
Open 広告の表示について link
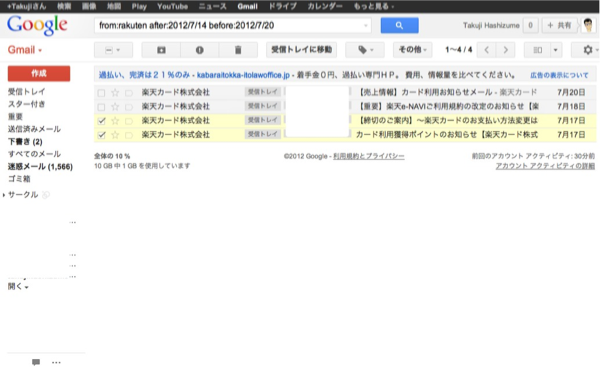pyautogui.click(x=559, y=75)
